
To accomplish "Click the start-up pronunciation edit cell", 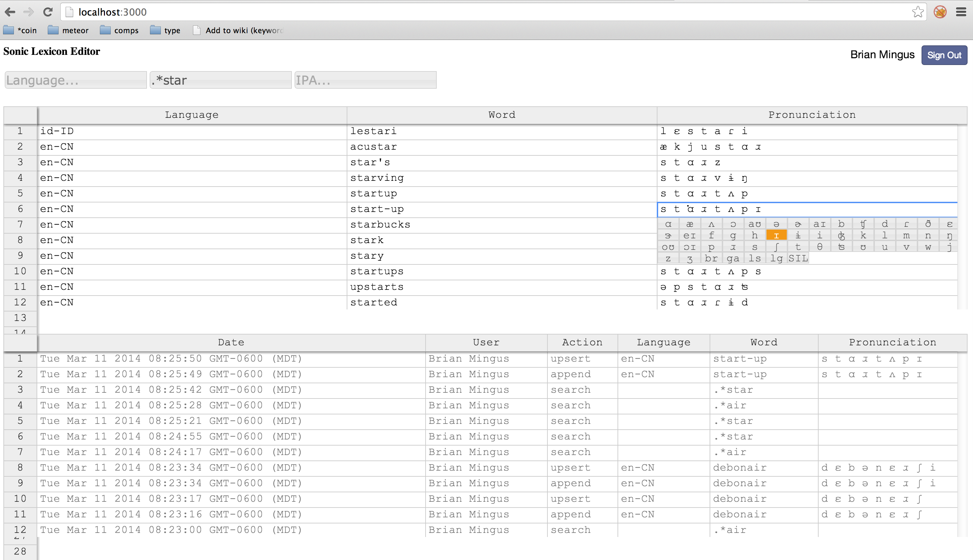I will [x=807, y=209].
